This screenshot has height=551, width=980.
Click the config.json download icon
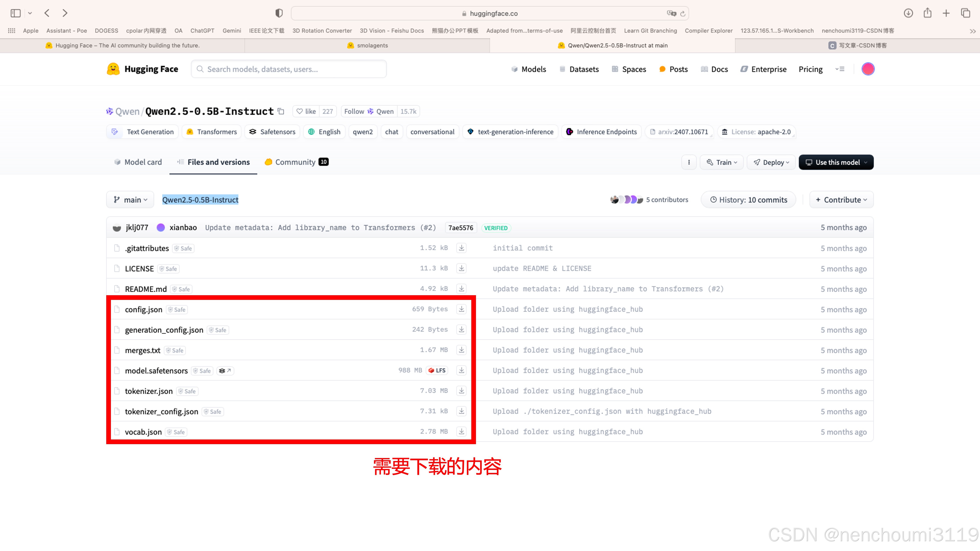(x=461, y=309)
